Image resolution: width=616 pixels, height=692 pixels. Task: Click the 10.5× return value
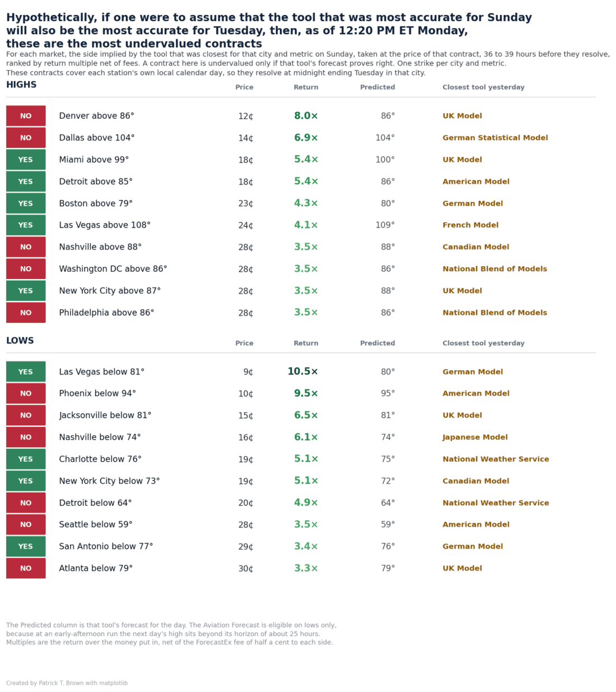[302, 371]
